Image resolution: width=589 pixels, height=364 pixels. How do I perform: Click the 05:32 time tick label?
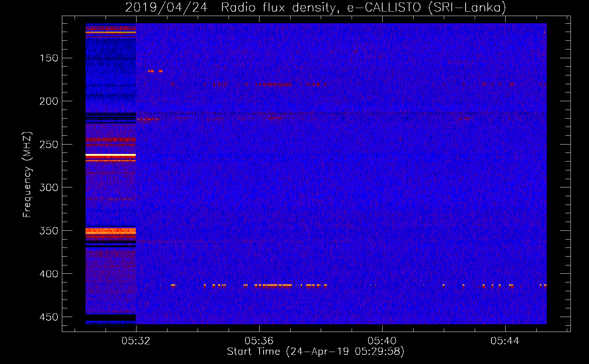pyautogui.click(x=136, y=341)
